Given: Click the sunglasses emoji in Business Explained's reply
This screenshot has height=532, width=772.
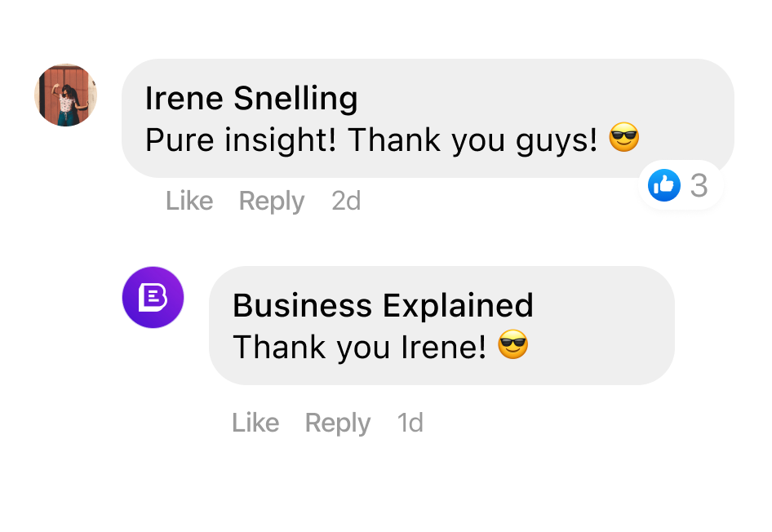Looking at the screenshot, I should tap(513, 346).
